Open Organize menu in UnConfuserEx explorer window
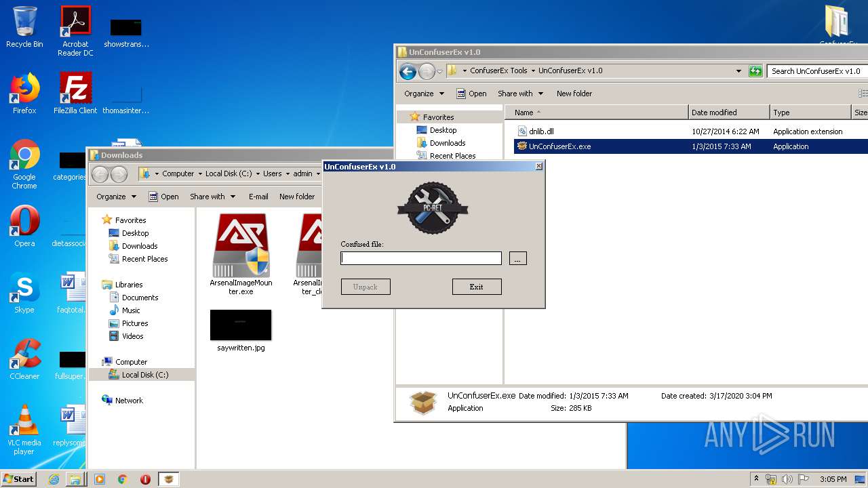Viewport: 868px width, 488px height. [425, 94]
